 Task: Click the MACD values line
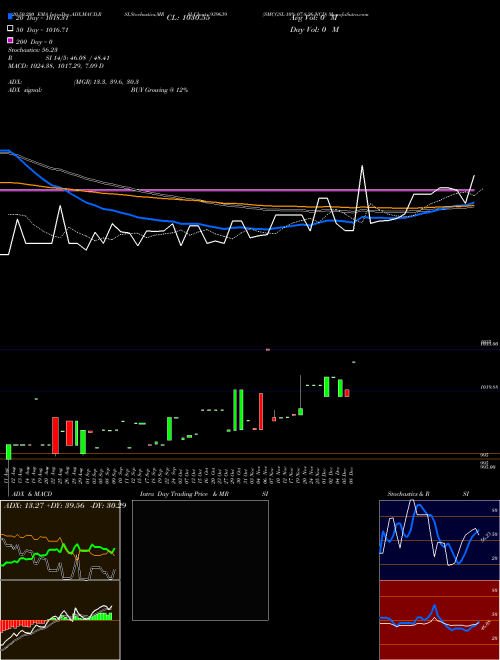point(56,66)
